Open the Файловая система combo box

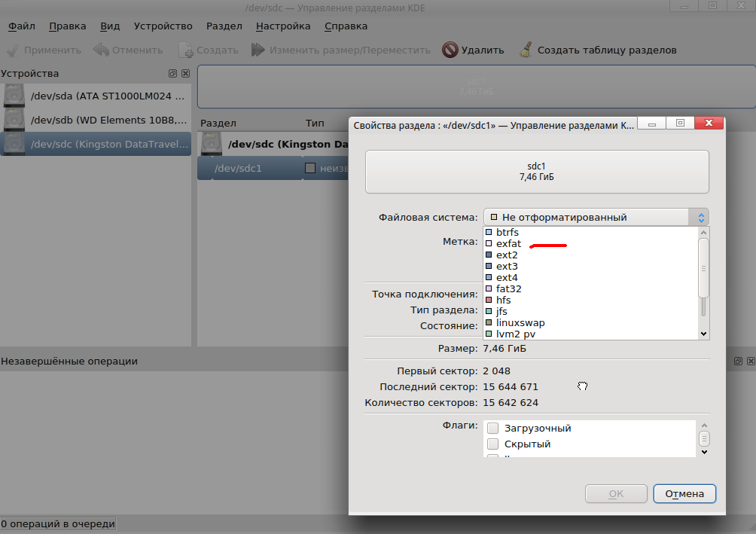(x=596, y=217)
